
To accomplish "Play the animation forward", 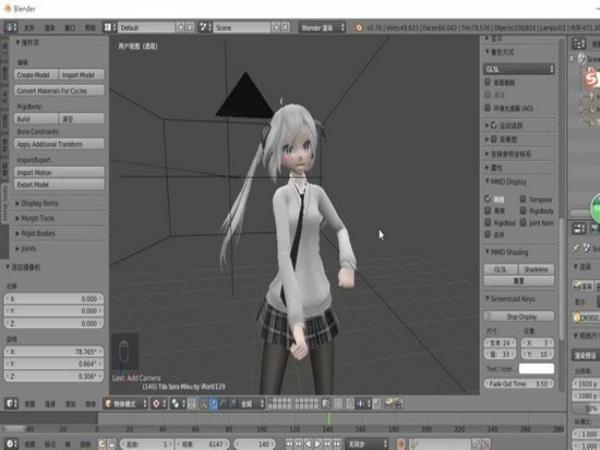I will tap(317, 444).
